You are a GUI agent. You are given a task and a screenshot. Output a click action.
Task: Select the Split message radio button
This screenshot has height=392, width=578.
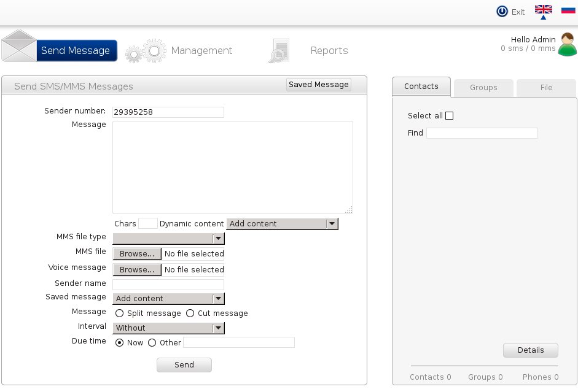click(120, 313)
